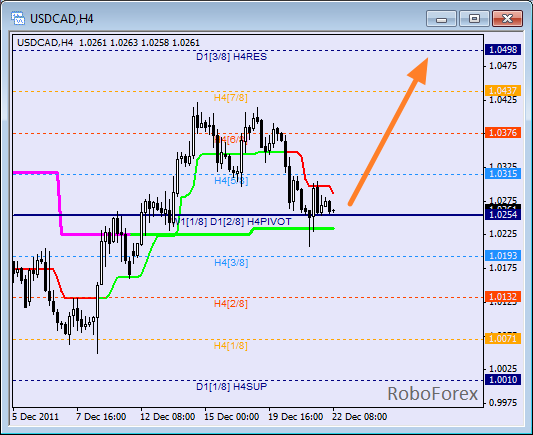Select the H4[7/8] level label

(230, 98)
